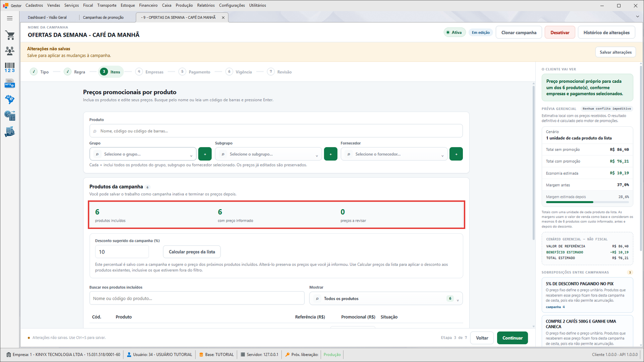Expand the tab list chevron at top right
Image resolution: width=644 pixels, height=362 pixels.
click(x=638, y=16)
